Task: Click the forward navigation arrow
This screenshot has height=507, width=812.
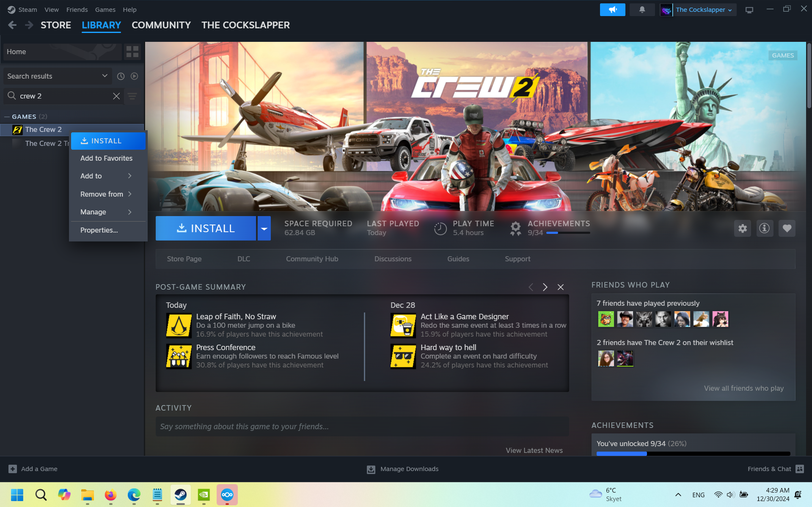Action: click(29, 25)
